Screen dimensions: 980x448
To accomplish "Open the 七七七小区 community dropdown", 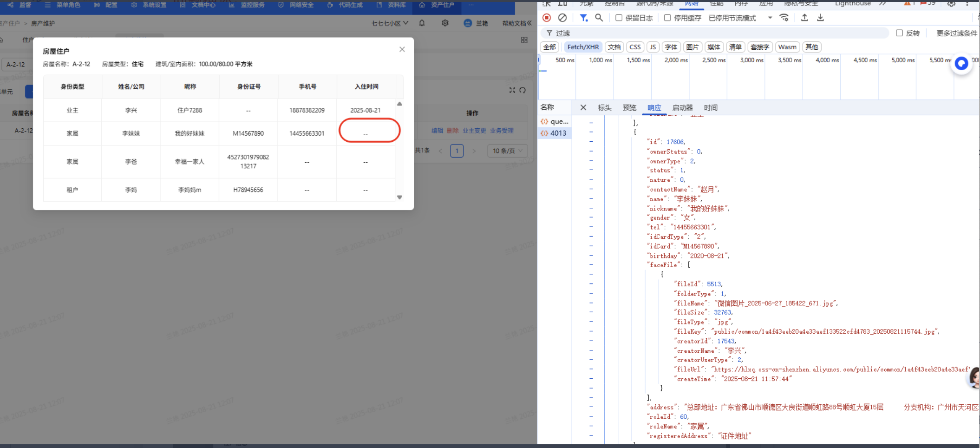I will (x=389, y=23).
